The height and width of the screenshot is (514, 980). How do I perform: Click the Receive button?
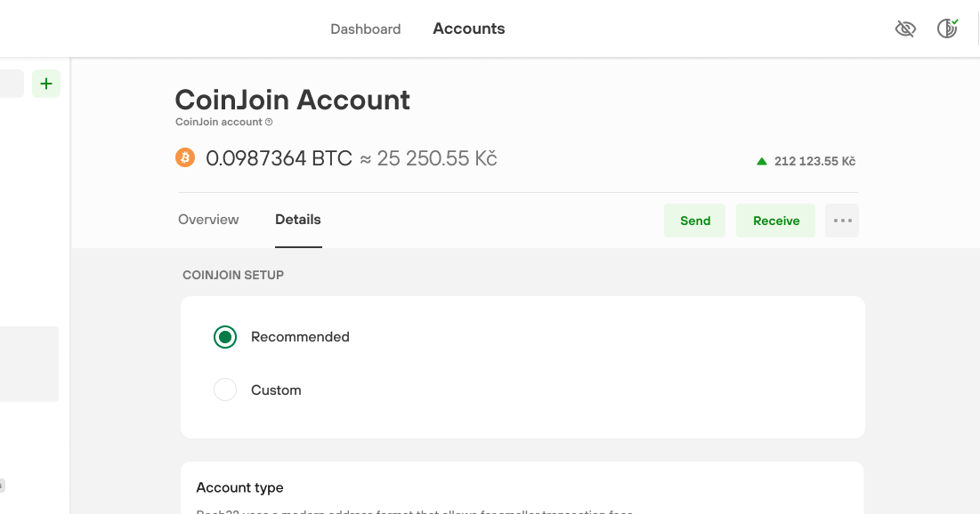(x=775, y=220)
